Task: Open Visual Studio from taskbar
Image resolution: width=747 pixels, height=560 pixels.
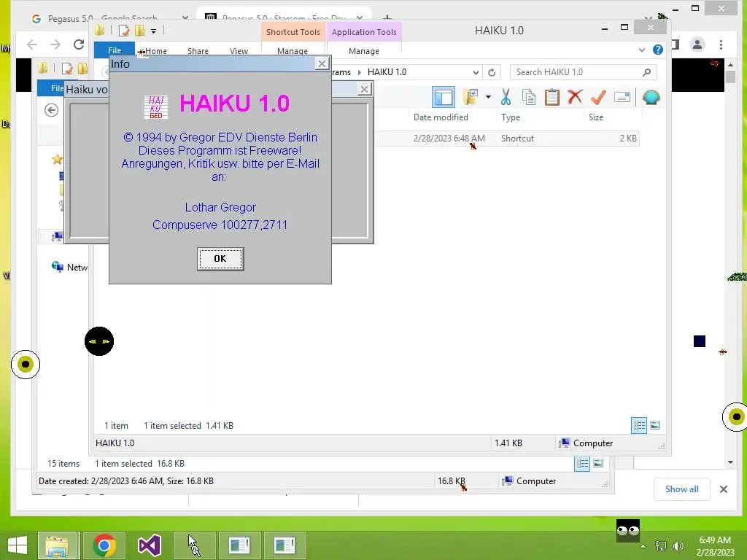Action: pos(149,545)
